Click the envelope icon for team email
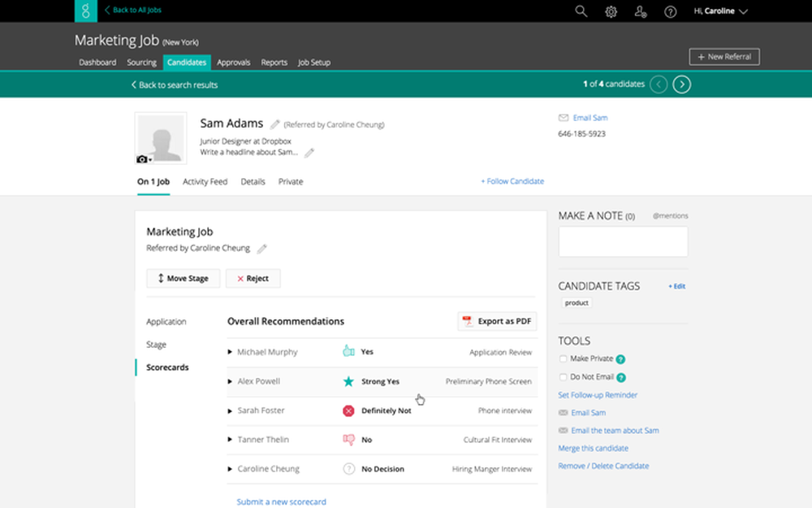The width and height of the screenshot is (812, 508). [563, 430]
